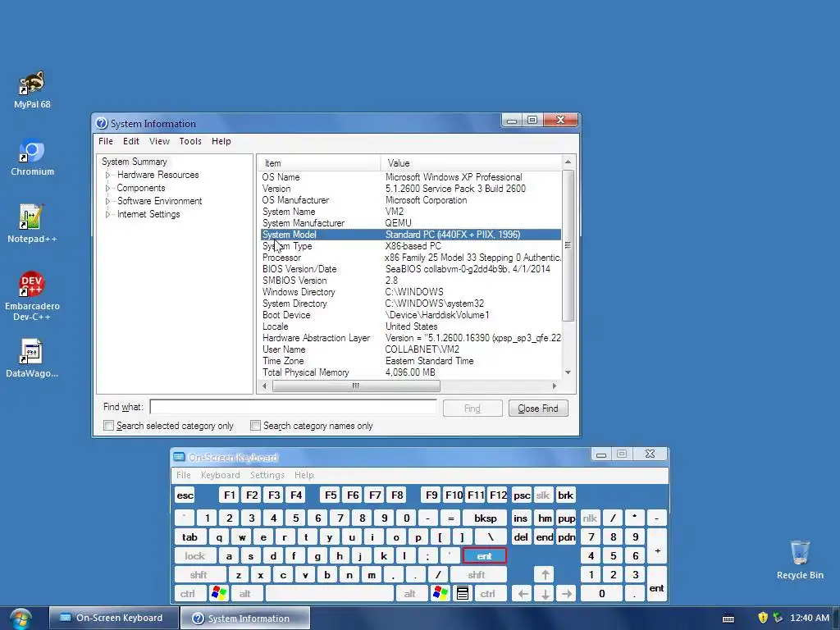Click the horizontal scroll left arrow
The image size is (840, 630).
click(x=264, y=386)
